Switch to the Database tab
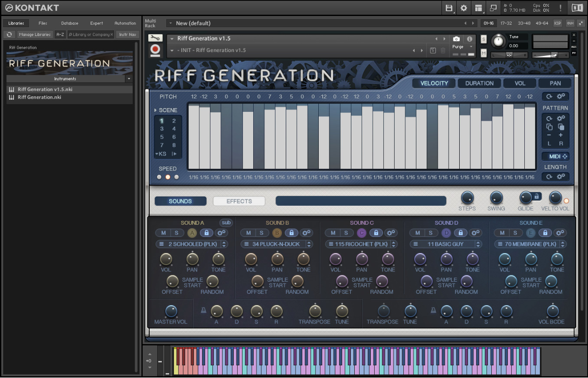 tap(69, 23)
